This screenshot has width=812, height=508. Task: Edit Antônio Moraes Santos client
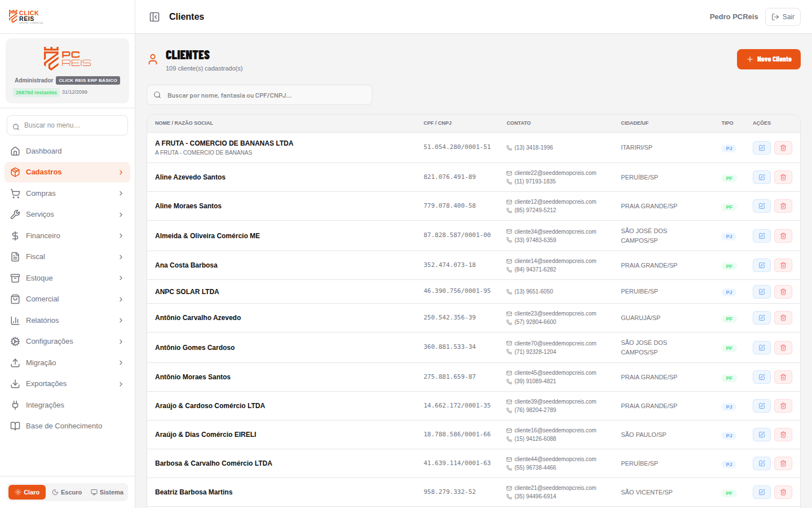point(762,377)
